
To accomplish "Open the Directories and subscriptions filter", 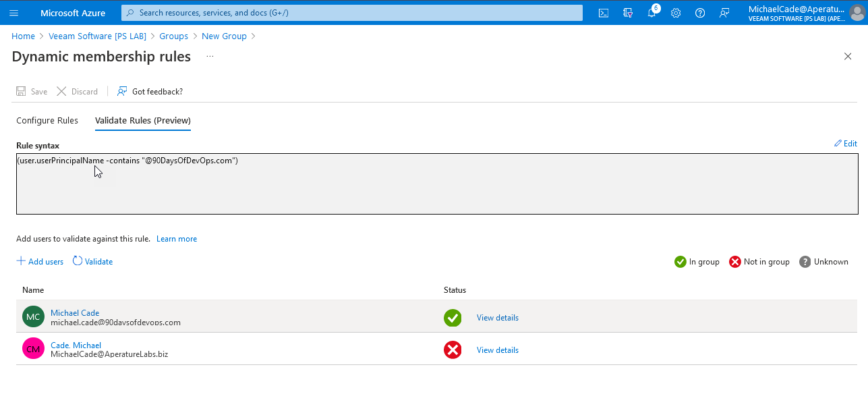I will tap(628, 13).
